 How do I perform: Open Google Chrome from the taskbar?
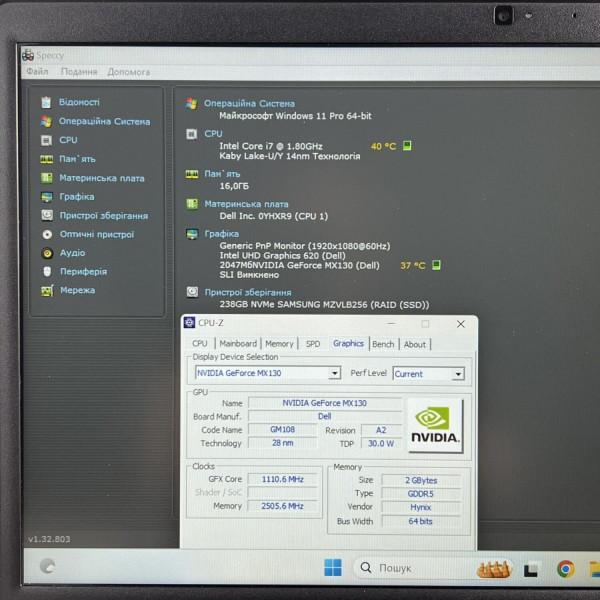(566, 569)
